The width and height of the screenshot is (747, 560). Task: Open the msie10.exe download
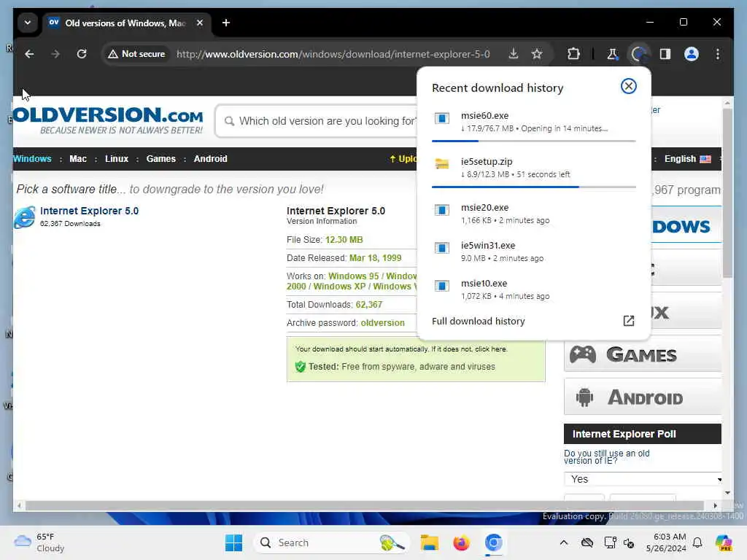[x=533, y=289]
